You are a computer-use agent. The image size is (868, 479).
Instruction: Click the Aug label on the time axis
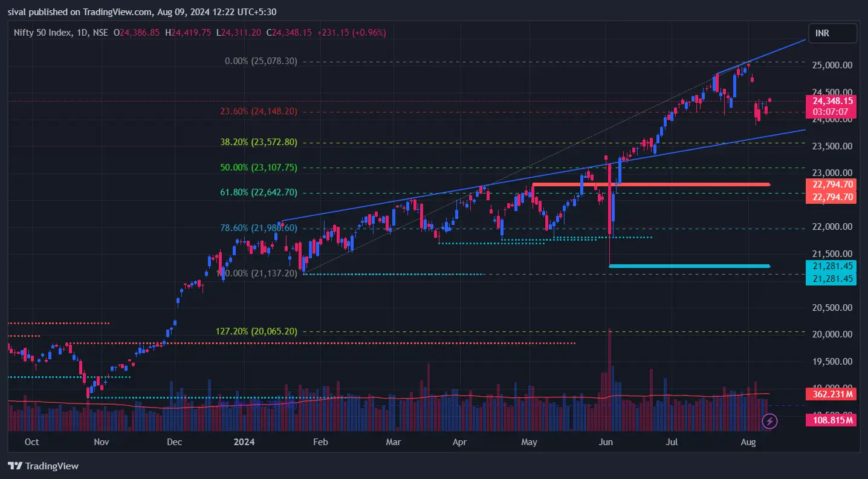(x=748, y=442)
